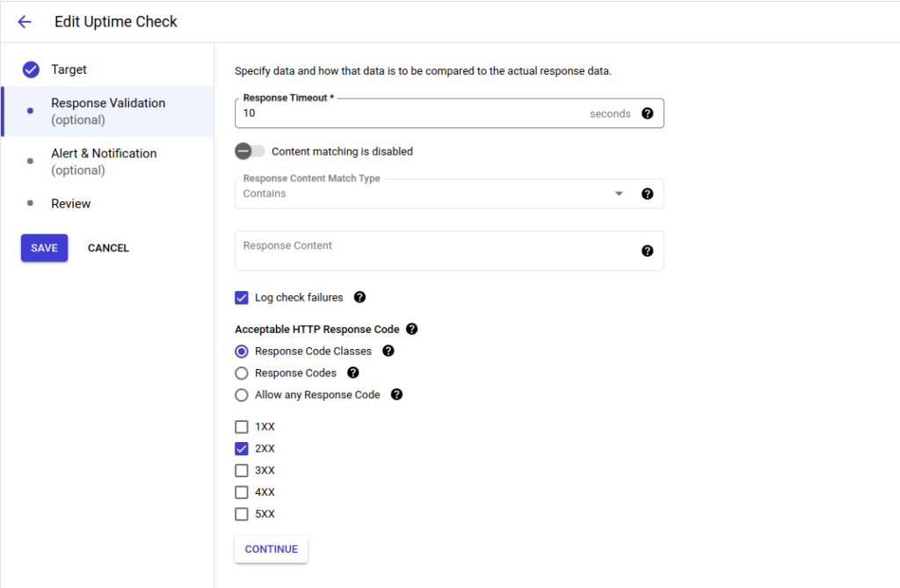Click help icon beside Response Code Classes

[x=388, y=351]
